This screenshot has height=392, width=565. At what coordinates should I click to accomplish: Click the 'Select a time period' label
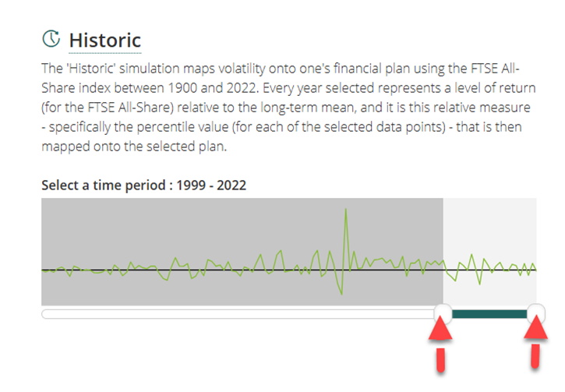click(97, 185)
